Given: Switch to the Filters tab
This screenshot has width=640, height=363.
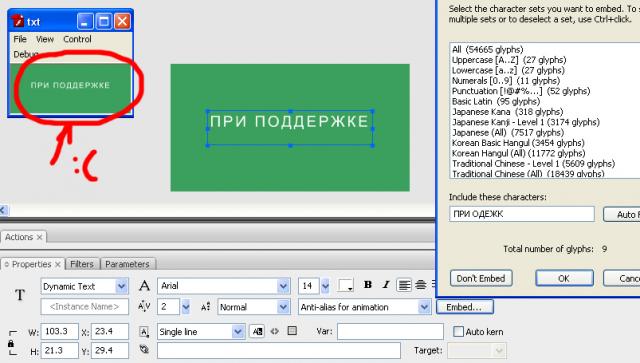Looking at the screenshot, I should pos(82,264).
